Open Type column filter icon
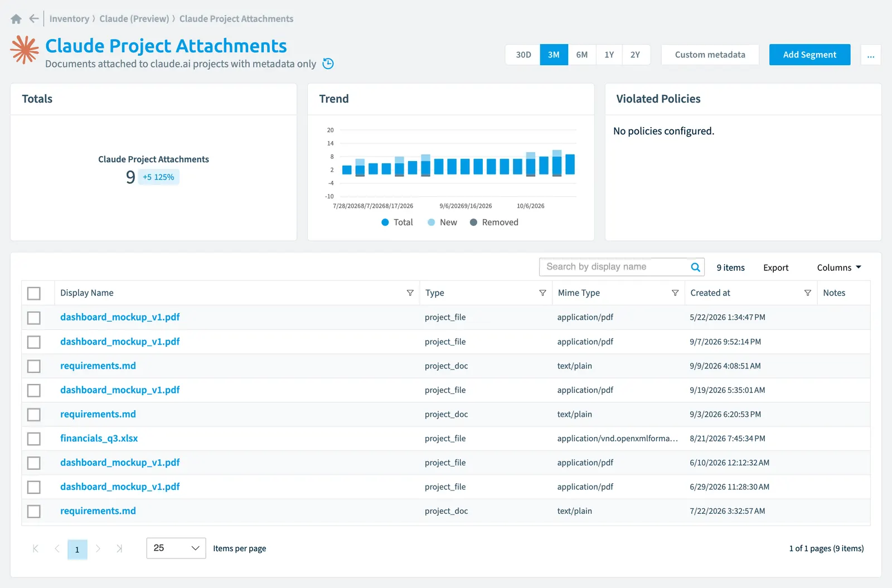 point(542,293)
